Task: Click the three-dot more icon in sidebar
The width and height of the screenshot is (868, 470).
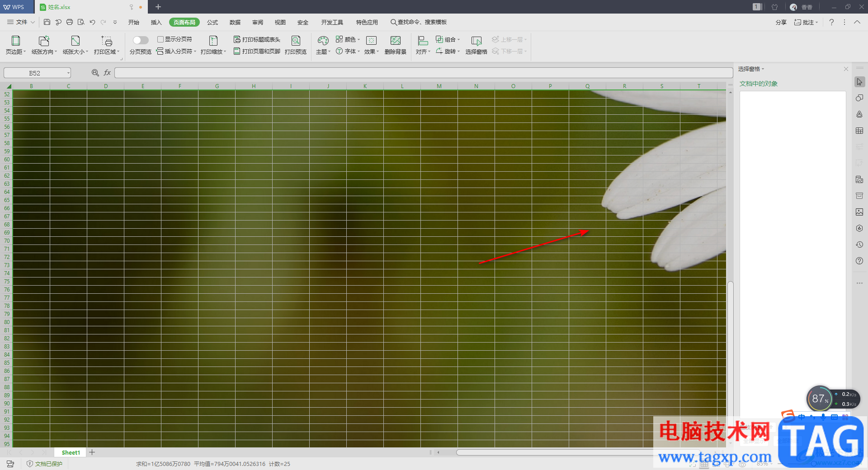Action: (x=859, y=283)
